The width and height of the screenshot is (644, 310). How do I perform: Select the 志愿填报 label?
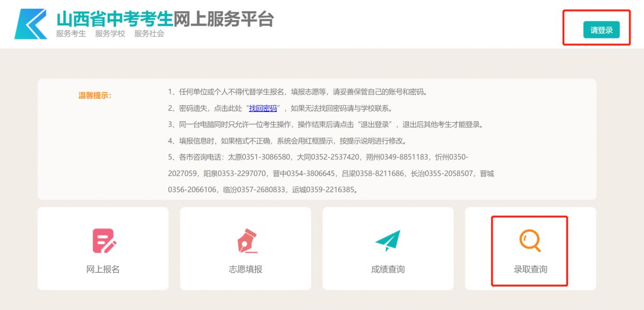(245, 270)
